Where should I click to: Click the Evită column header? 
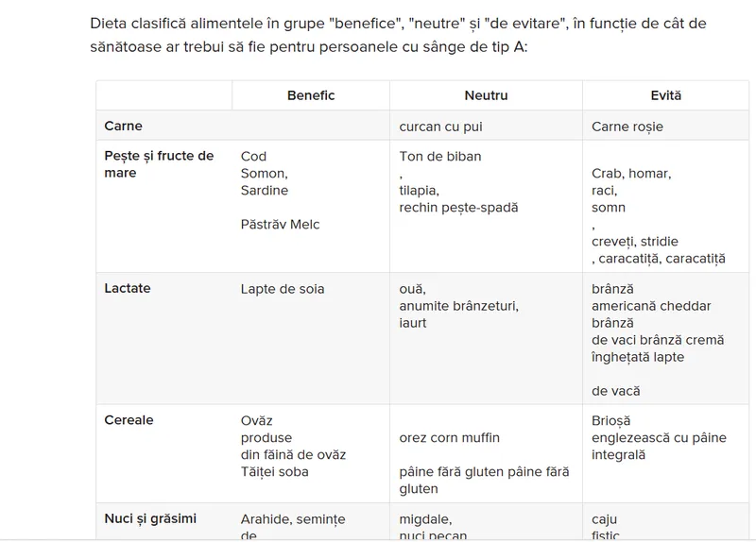click(666, 95)
